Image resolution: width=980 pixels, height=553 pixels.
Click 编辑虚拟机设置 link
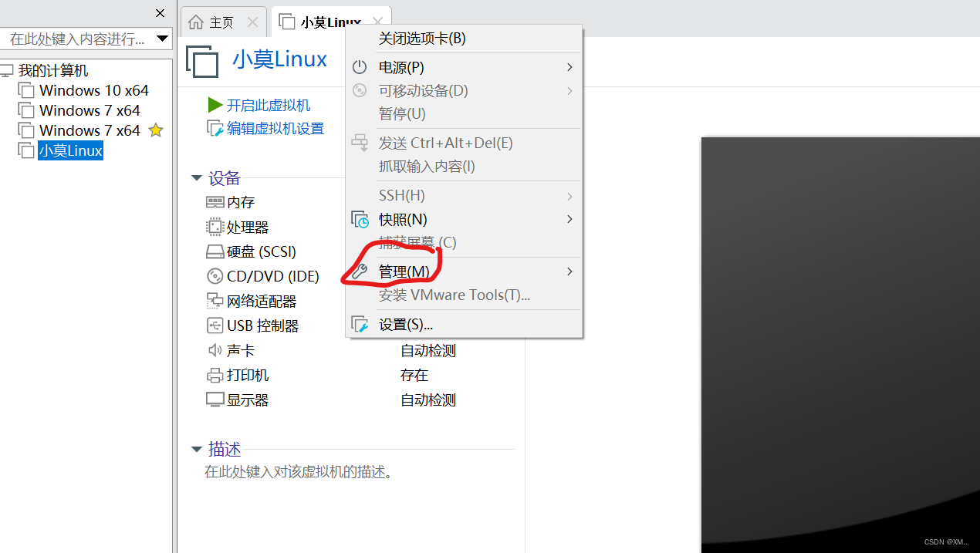[x=275, y=129]
